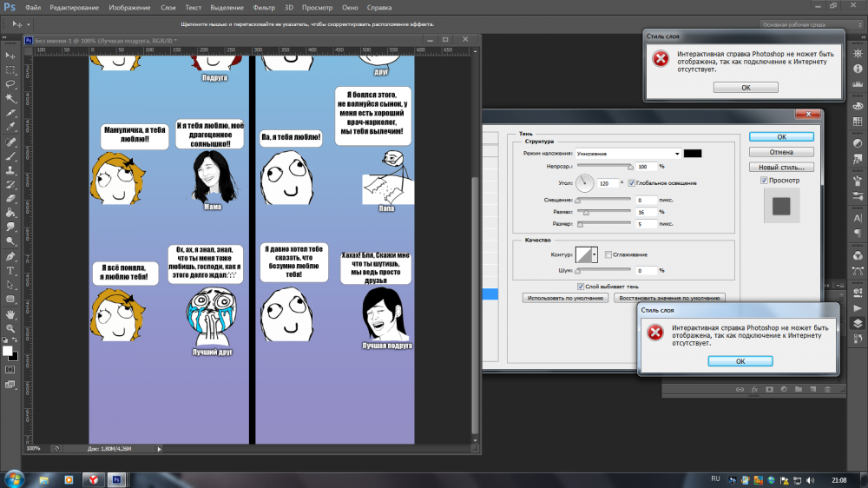The image size is (868, 488).
Task: Select the Paint Bucket tool
Action: 10,214
